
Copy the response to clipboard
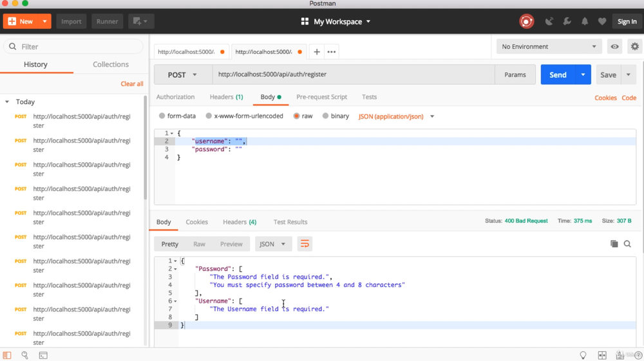614,244
